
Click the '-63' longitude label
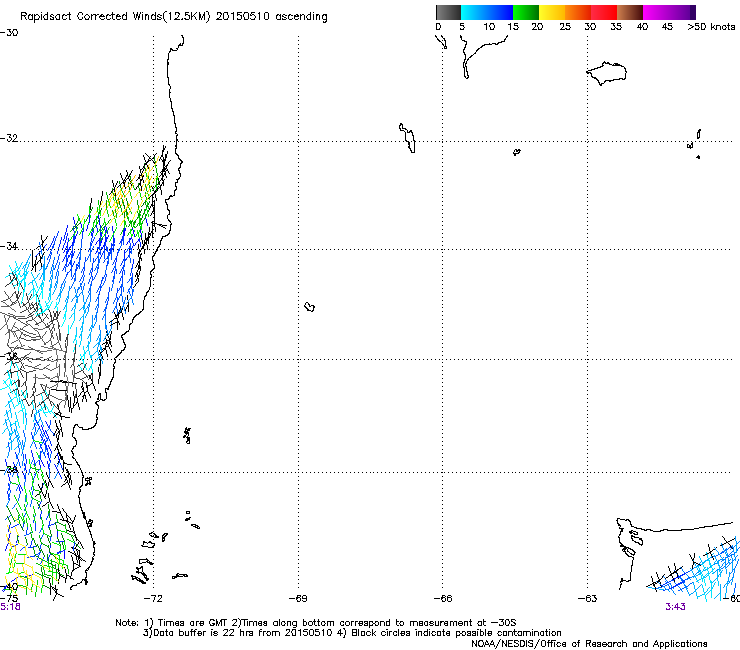coord(587,599)
